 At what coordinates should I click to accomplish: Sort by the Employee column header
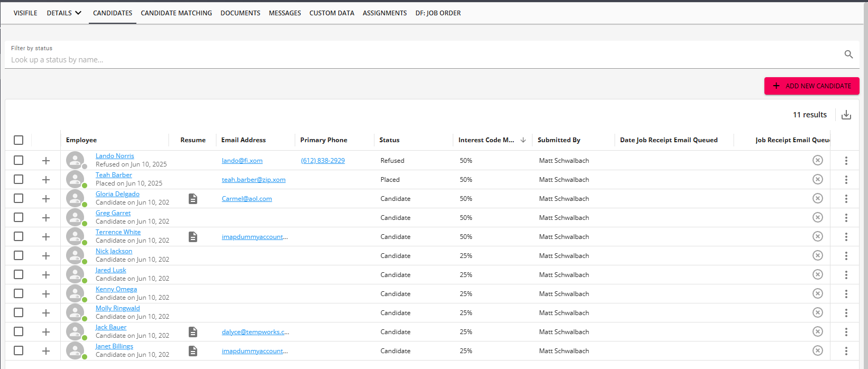81,140
